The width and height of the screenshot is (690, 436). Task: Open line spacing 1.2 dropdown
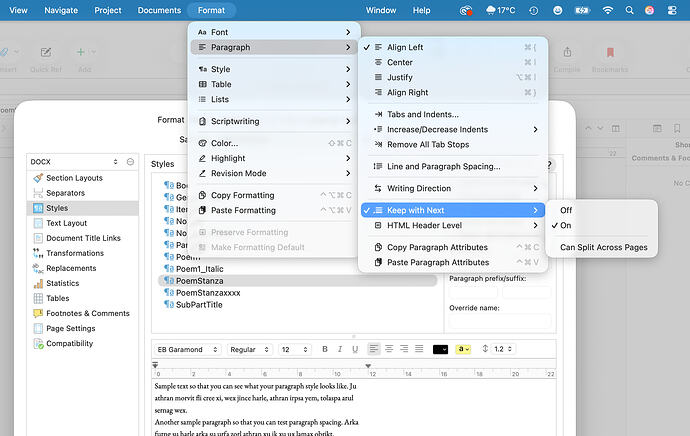coord(503,349)
